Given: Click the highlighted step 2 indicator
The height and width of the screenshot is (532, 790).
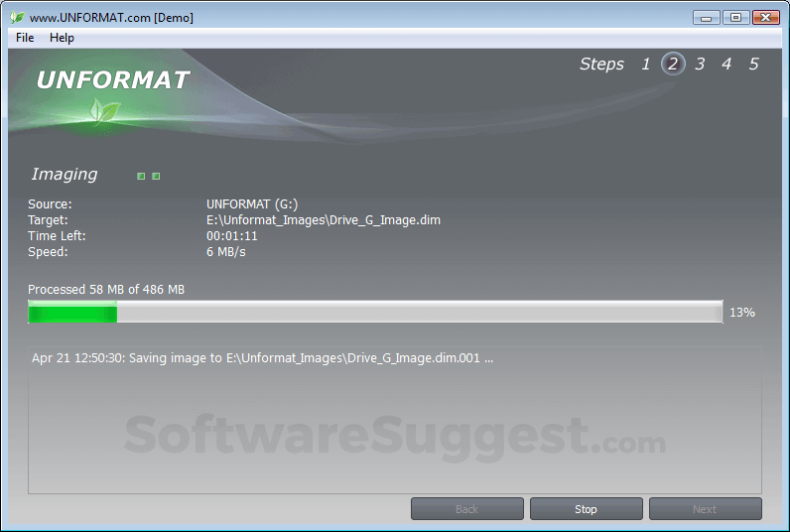Looking at the screenshot, I should [x=673, y=64].
